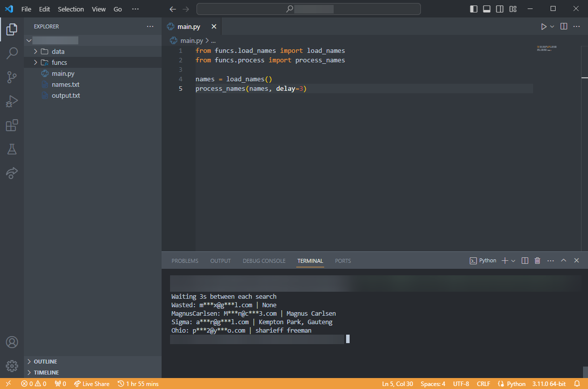Screen dimensions: 588x389
Task: Open the Search view in activity bar
Action: point(11,53)
